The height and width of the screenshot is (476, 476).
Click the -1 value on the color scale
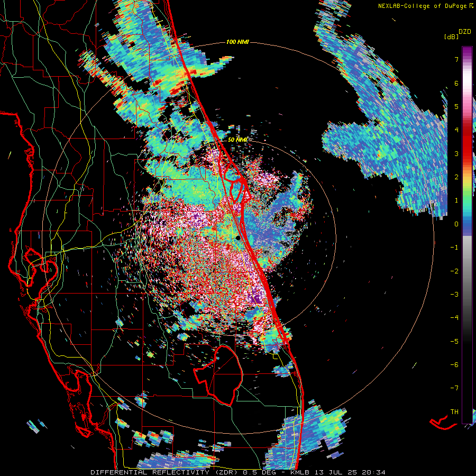pos(454,248)
